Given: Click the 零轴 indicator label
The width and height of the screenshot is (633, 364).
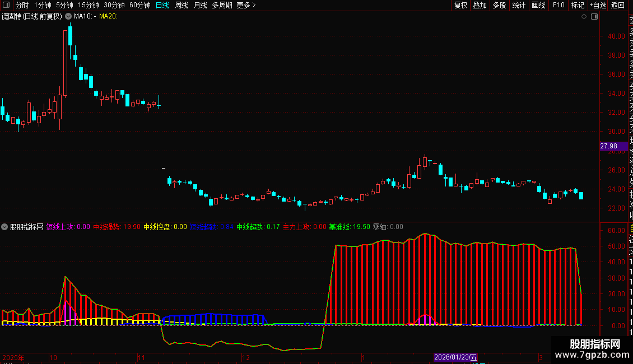Looking at the screenshot, I should [x=388, y=227].
